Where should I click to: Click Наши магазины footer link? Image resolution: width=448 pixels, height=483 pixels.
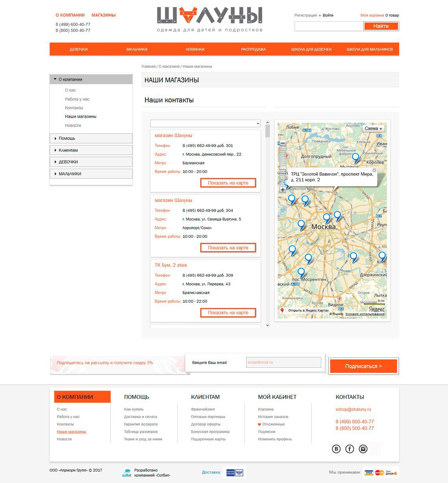click(x=72, y=432)
